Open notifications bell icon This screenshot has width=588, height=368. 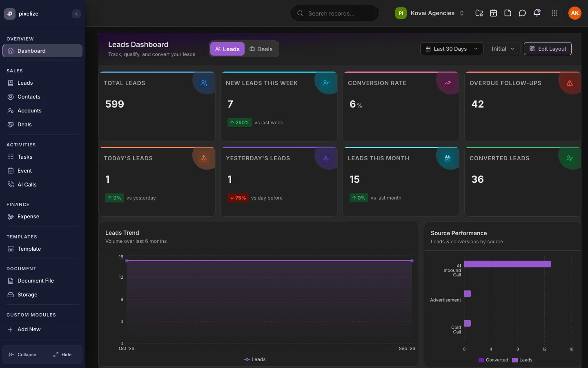(537, 13)
